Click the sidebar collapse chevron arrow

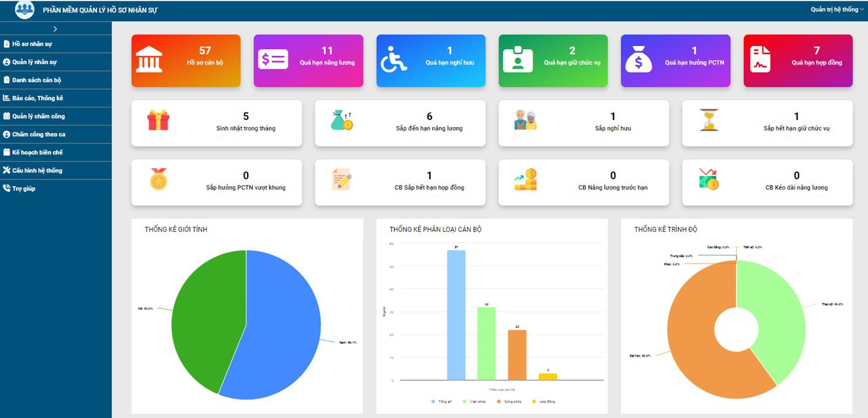click(55, 29)
